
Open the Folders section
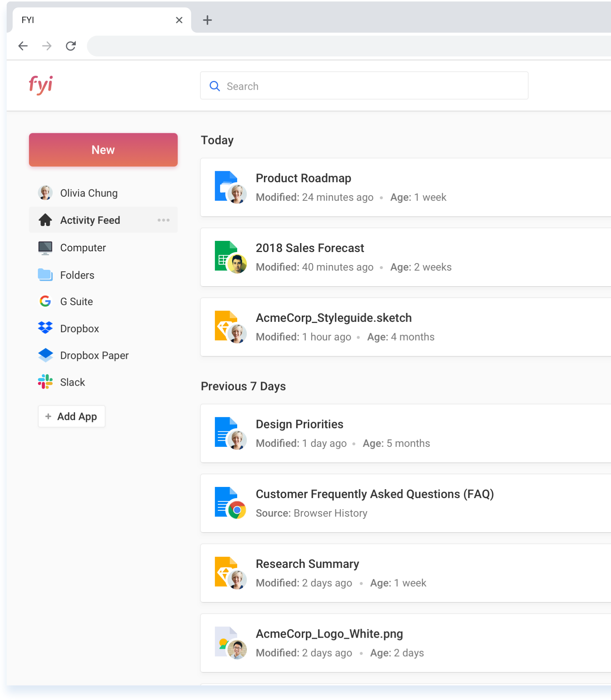[77, 275]
